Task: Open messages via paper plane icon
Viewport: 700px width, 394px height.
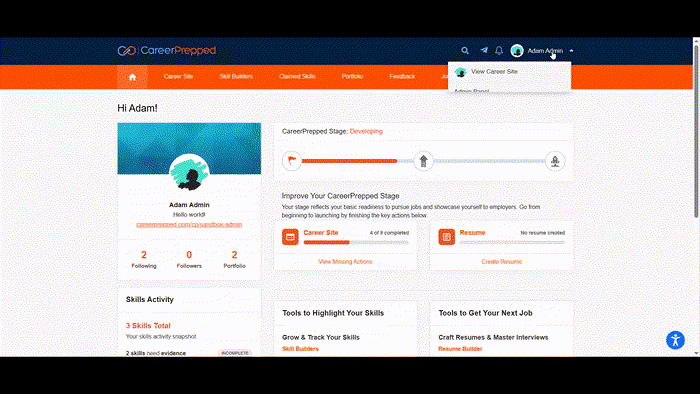Action: click(x=483, y=50)
